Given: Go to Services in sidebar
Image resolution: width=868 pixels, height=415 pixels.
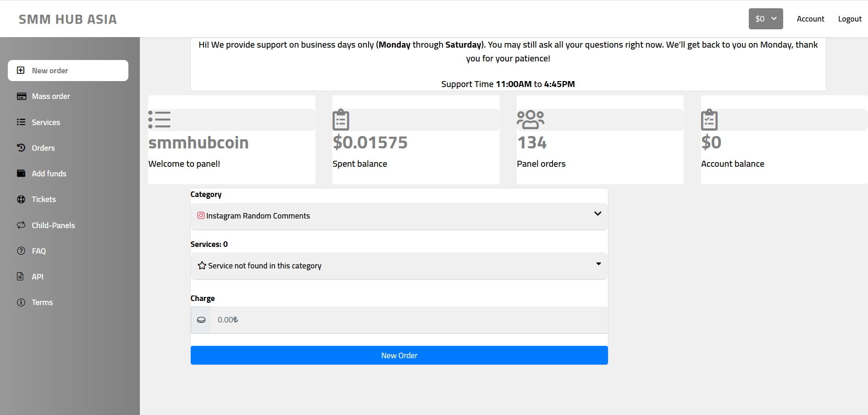Looking at the screenshot, I should (68, 122).
